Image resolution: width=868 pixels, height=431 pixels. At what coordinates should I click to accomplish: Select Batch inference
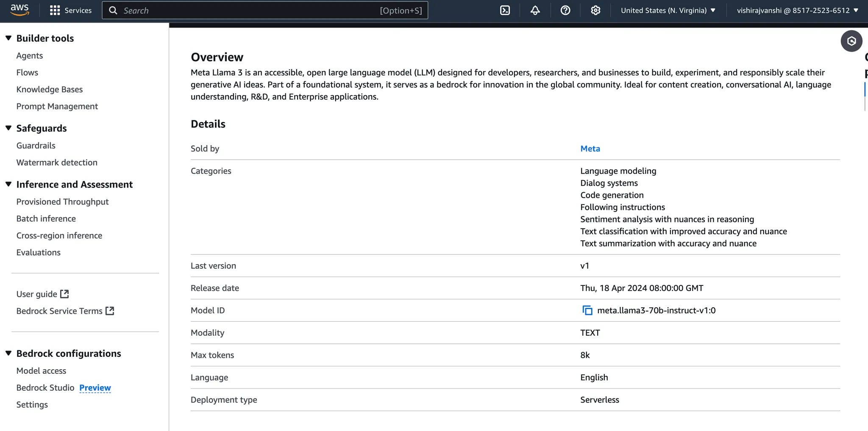click(46, 218)
